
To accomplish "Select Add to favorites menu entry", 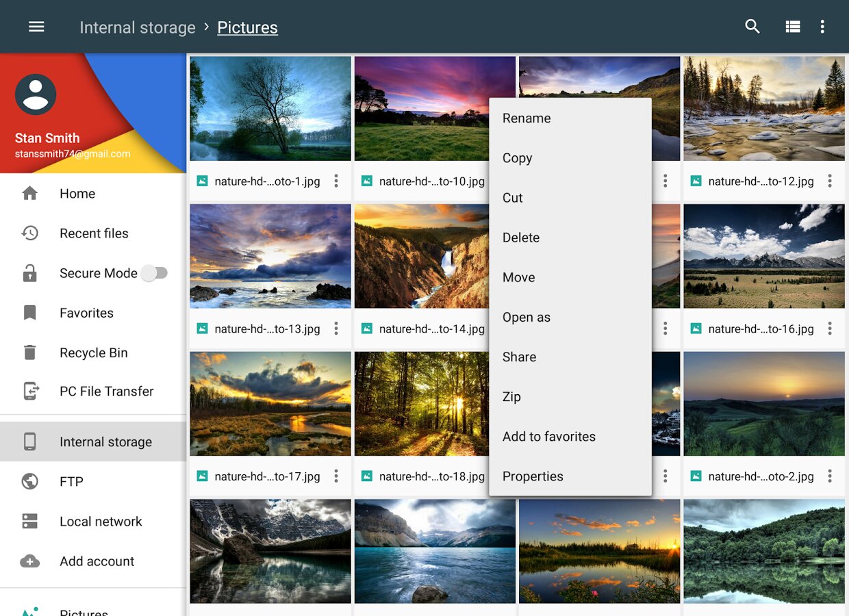I will [x=548, y=437].
